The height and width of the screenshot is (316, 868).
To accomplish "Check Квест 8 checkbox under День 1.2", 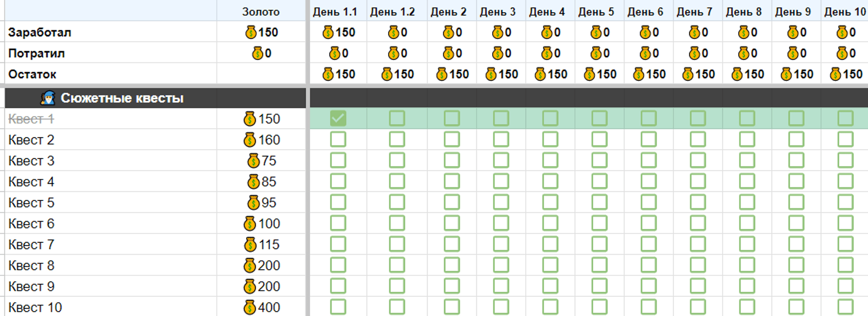I will pos(397,265).
